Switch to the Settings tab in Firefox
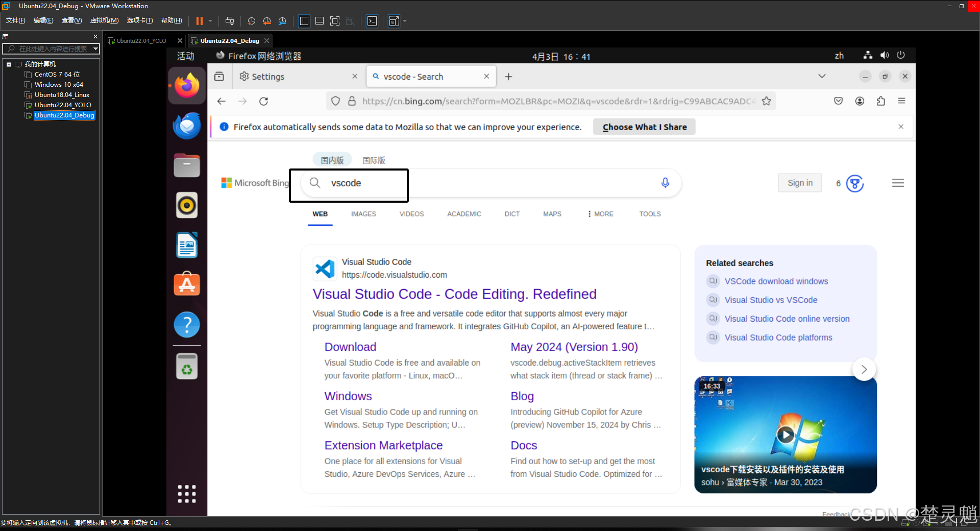The width and height of the screenshot is (980, 531). click(299, 76)
